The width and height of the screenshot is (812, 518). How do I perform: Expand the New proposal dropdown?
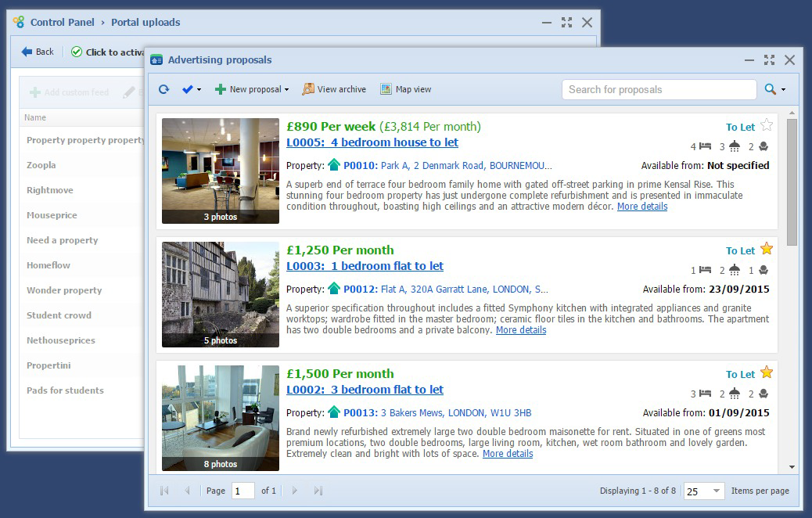(x=252, y=89)
